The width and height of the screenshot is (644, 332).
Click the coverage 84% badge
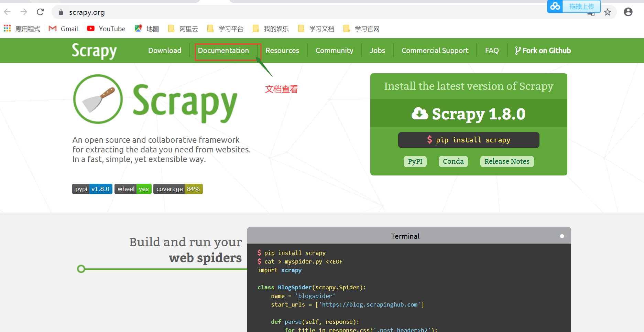pyautogui.click(x=178, y=189)
